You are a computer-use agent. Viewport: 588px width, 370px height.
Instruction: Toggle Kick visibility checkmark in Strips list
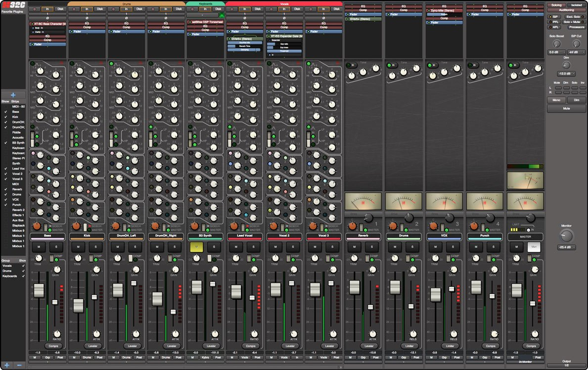[x=5, y=117]
